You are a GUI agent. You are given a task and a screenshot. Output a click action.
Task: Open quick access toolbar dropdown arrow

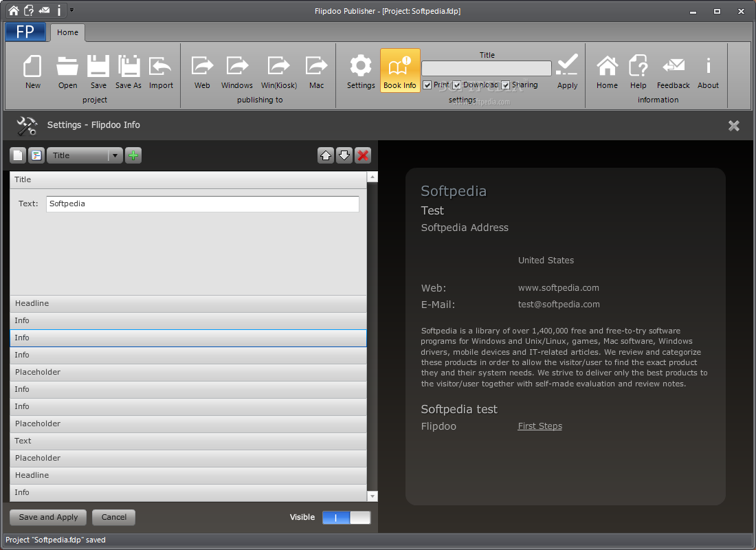72,10
